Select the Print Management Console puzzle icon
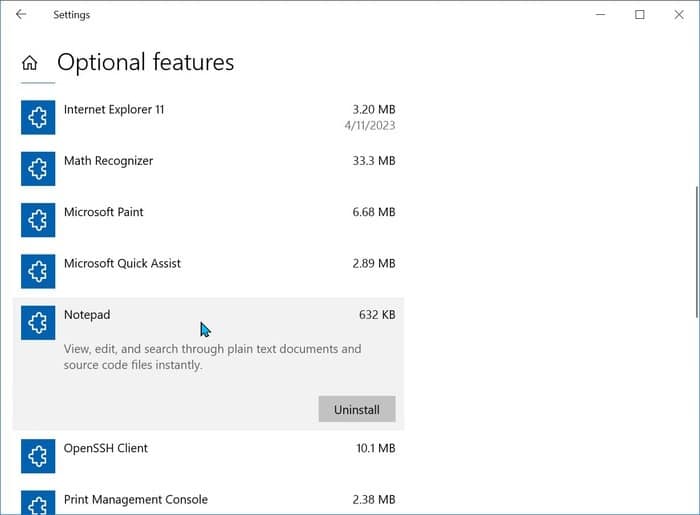The image size is (700, 515). (x=38, y=503)
